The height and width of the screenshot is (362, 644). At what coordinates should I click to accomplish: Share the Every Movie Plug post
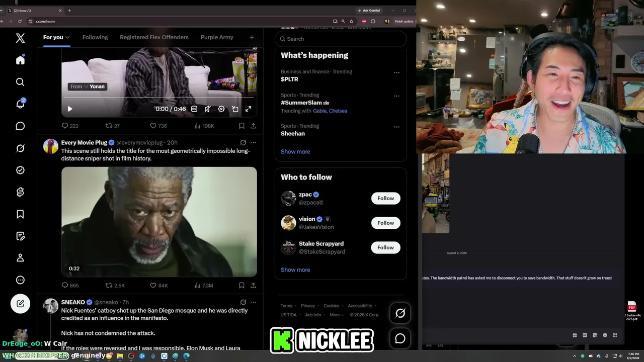point(253,286)
